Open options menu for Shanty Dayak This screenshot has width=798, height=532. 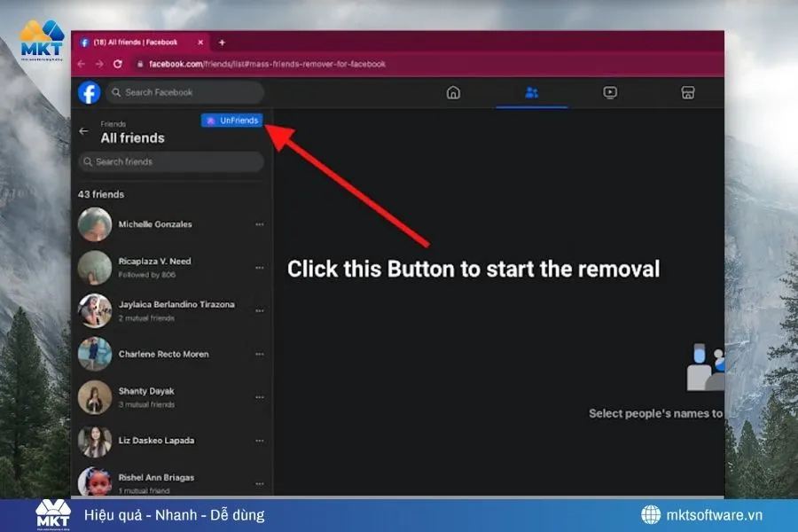259,397
